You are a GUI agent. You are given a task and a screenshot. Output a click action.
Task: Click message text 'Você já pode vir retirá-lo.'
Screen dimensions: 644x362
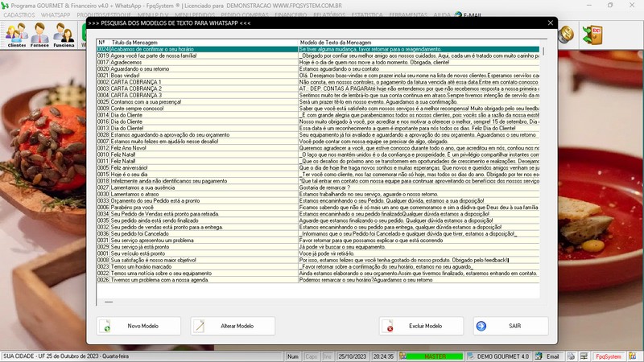pos(327,253)
